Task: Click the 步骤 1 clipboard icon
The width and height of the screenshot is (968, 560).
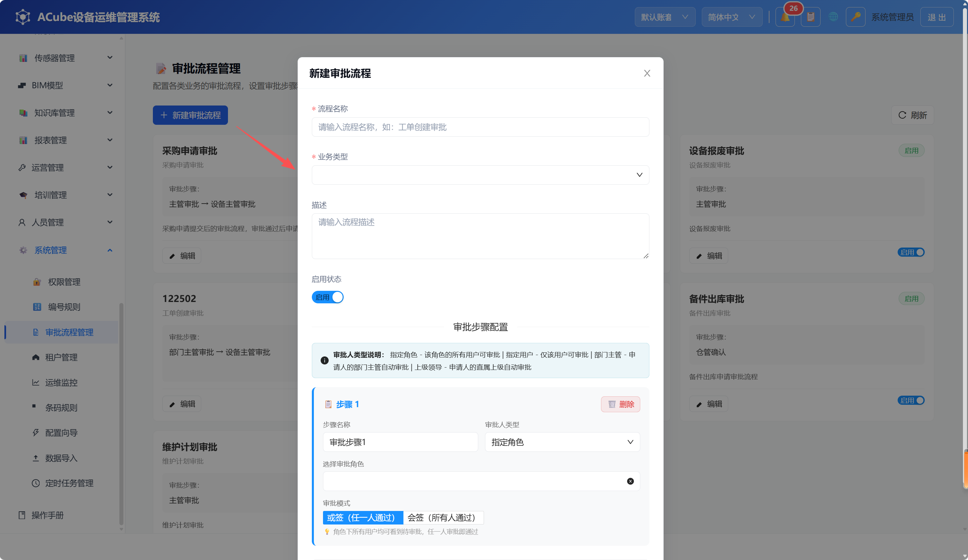Action: 328,404
